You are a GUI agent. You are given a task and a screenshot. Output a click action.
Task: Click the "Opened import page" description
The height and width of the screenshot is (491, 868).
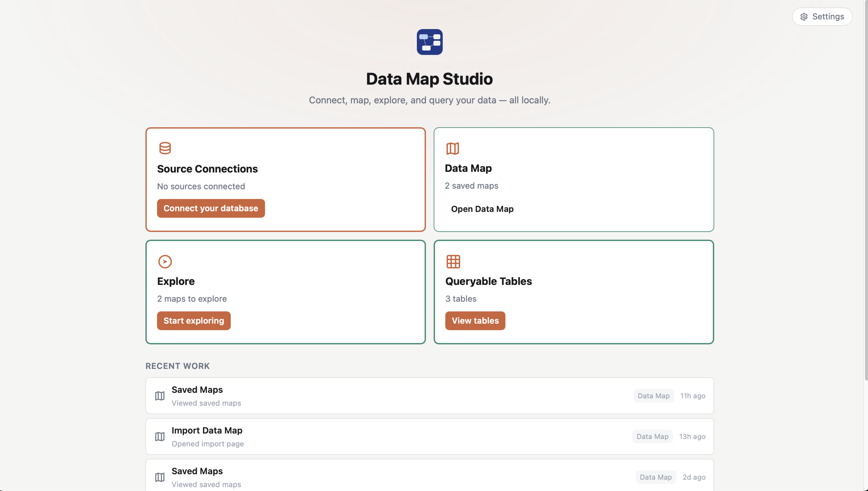click(208, 444)
